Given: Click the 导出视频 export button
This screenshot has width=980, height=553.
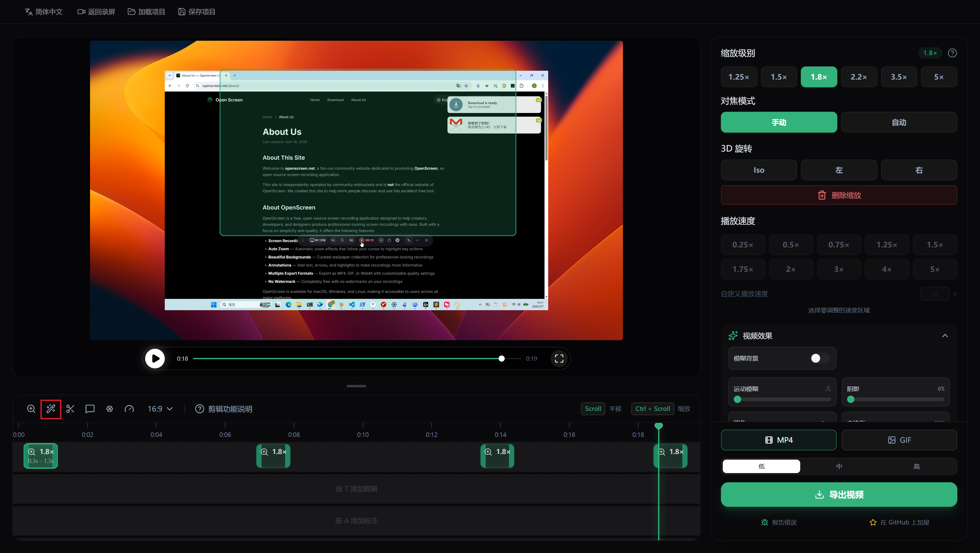Looking at the screenshot, I should pos(839,495).
